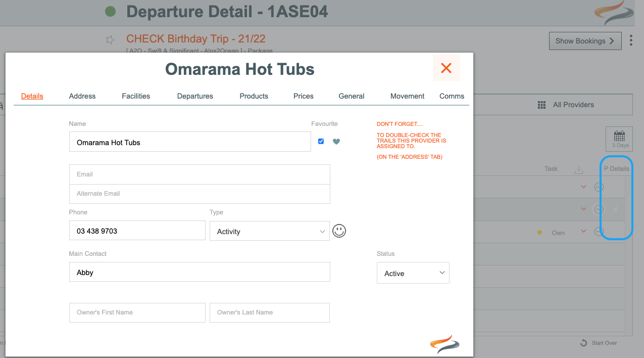
Task: Open the Type dropdown showing Activity
Action: pyautogui.click(x=270, y=231)
